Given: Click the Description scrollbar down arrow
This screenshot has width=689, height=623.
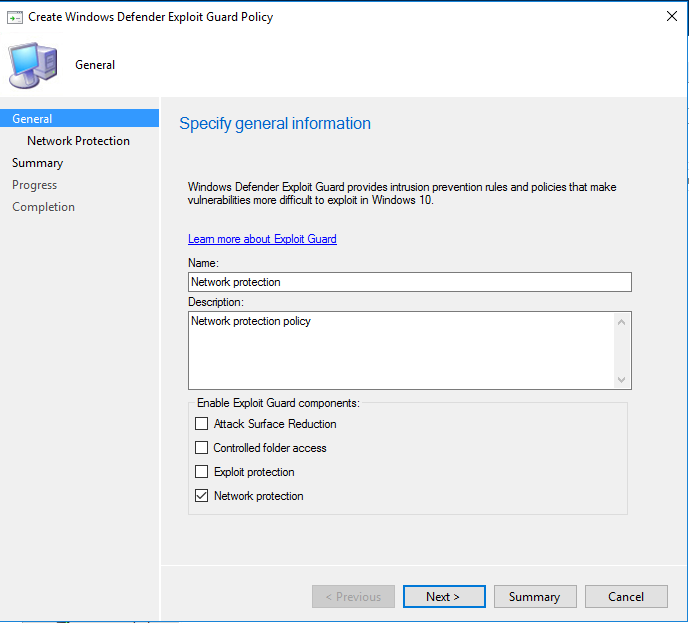Looking at the screenshot, I should click(622, 379).
